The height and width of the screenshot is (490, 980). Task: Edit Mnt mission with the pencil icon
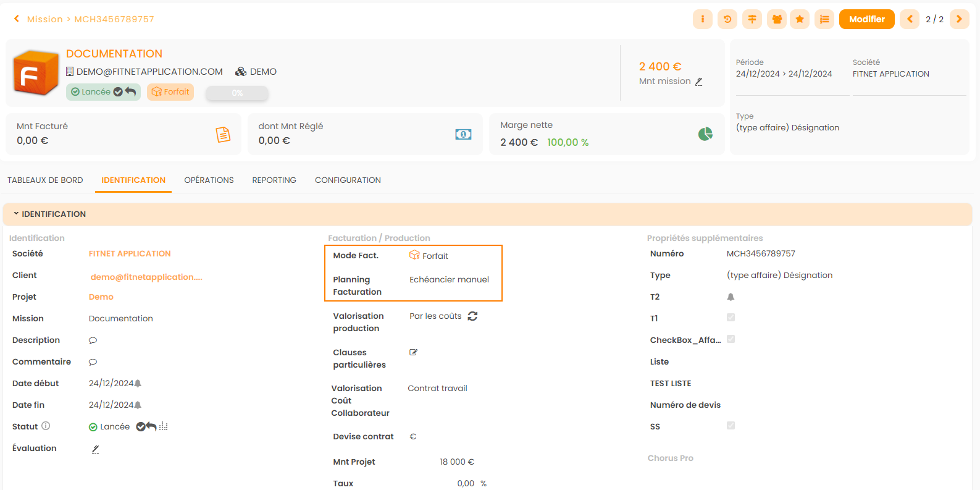(699, 82)
